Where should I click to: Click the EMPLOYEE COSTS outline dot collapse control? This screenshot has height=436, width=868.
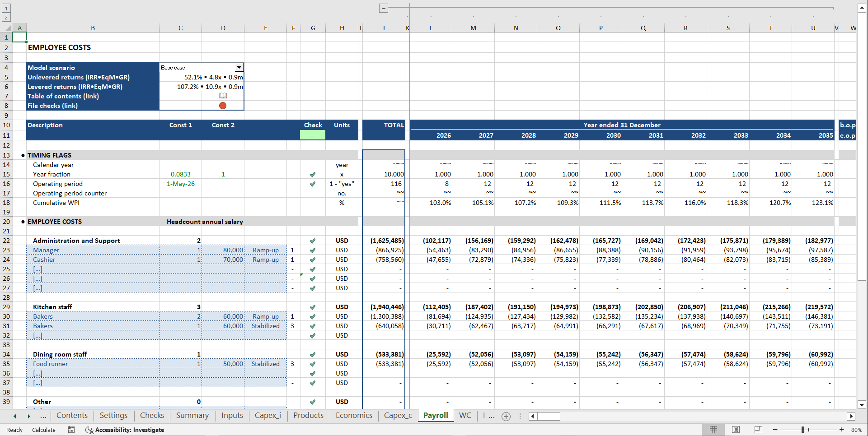click(x=23, y=221)
